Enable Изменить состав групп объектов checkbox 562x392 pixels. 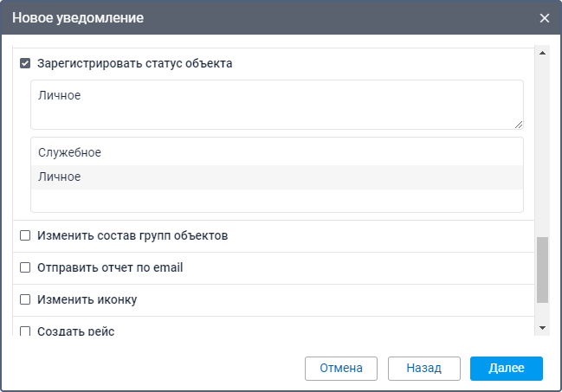(25, 235)
